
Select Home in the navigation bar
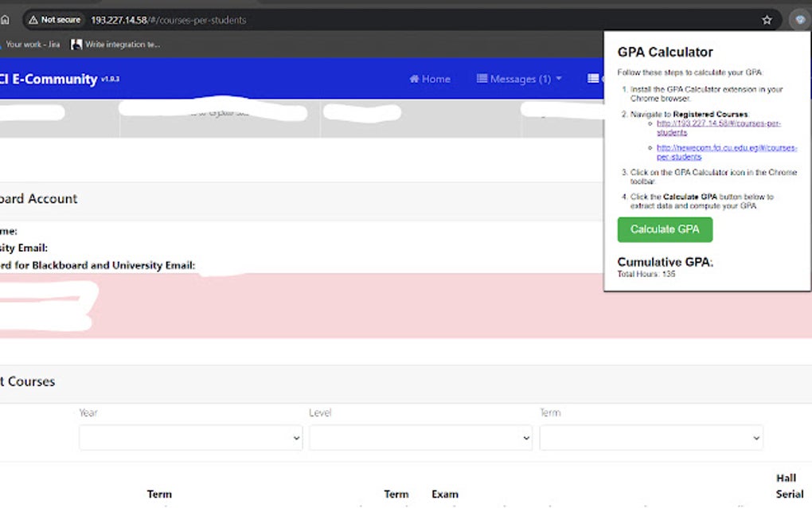[430, 79]
